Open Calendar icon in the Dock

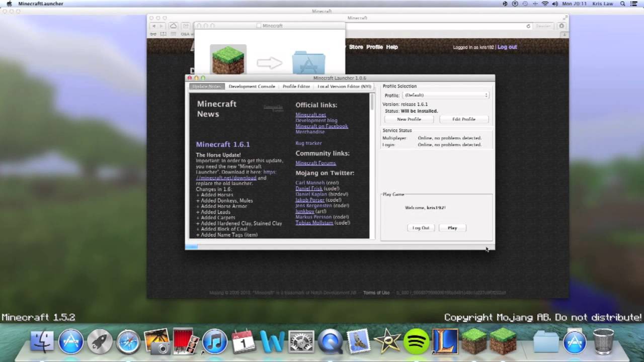[244, 341]
